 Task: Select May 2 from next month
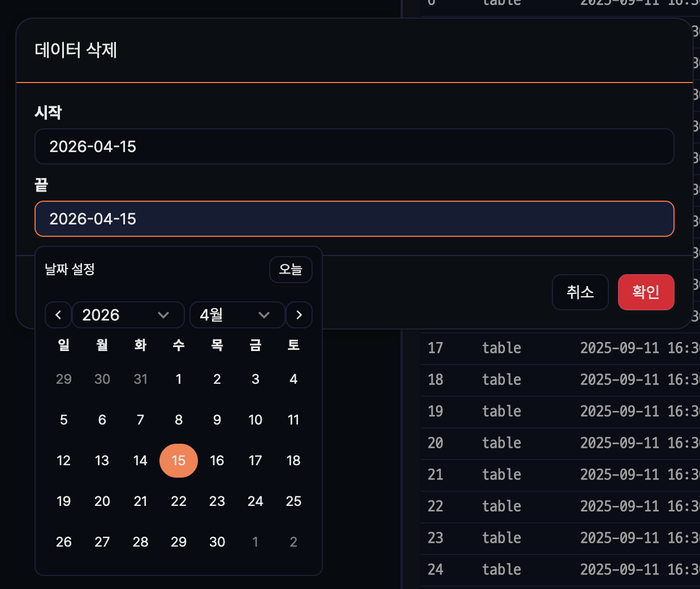293,542
